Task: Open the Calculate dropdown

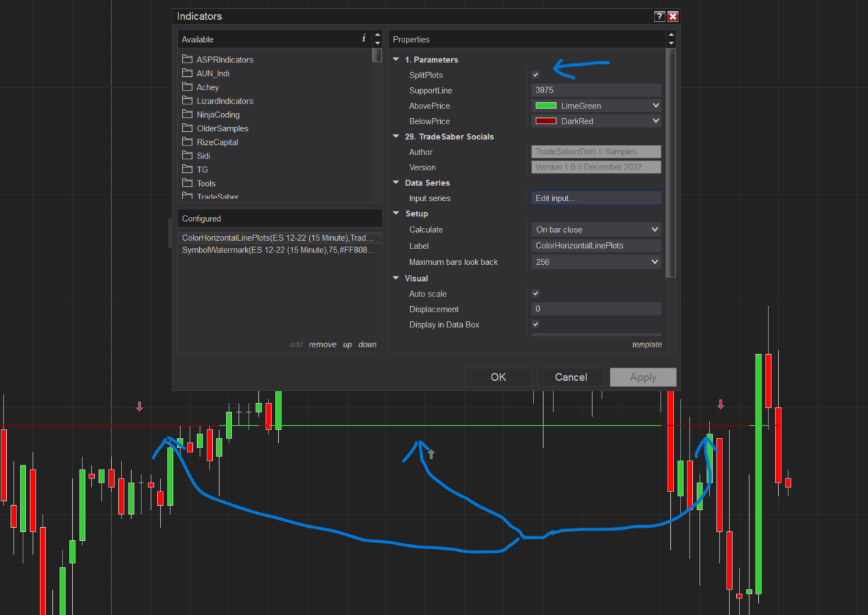Action: tap(595, 229)
